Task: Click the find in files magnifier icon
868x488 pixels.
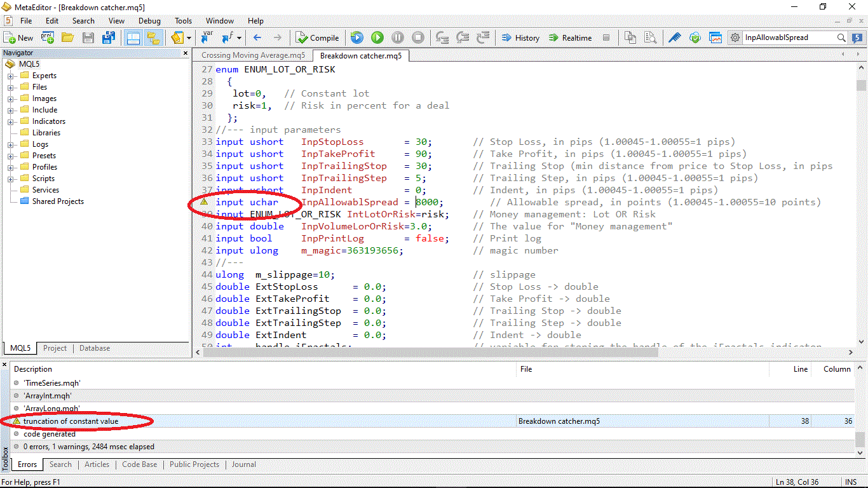Action: click(650, 38)
